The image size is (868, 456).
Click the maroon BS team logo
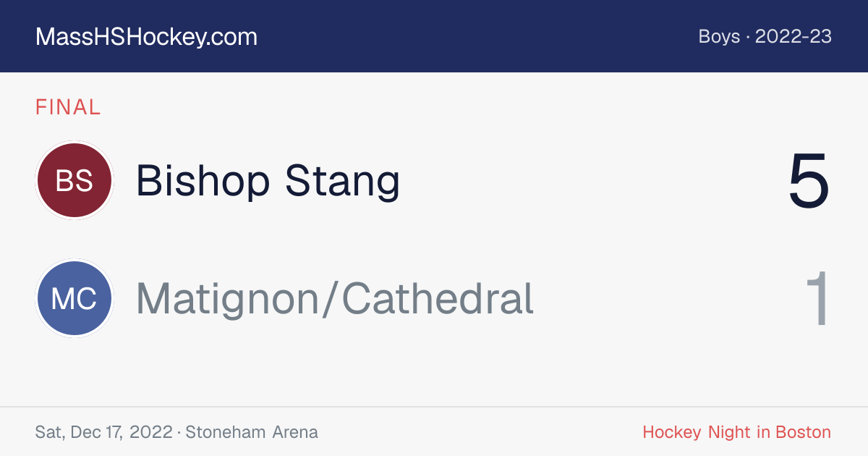[x=75, y=180]
